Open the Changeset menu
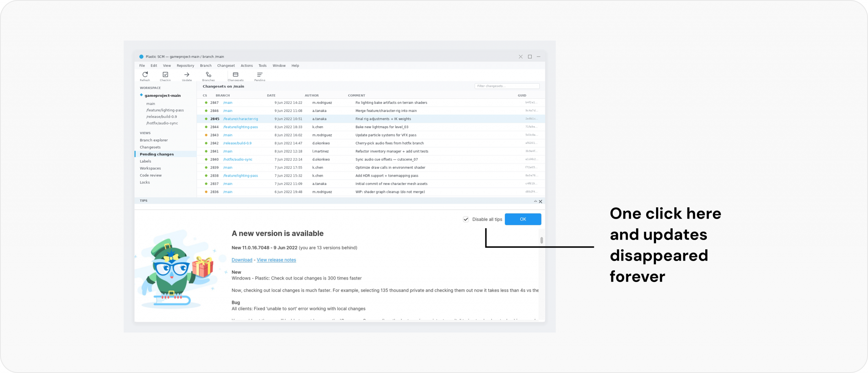 (x=226, y=66)
